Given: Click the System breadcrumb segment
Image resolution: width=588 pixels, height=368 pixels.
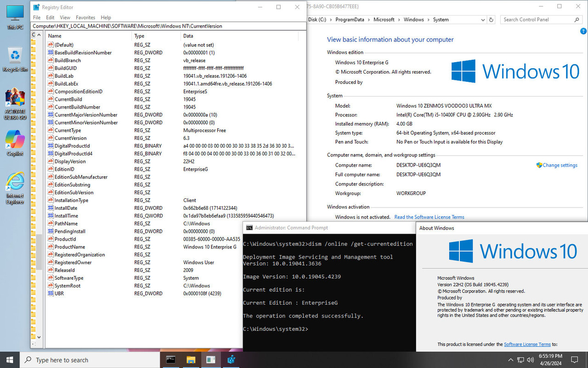Looking at the screenshot, I should tap(441, 20).
